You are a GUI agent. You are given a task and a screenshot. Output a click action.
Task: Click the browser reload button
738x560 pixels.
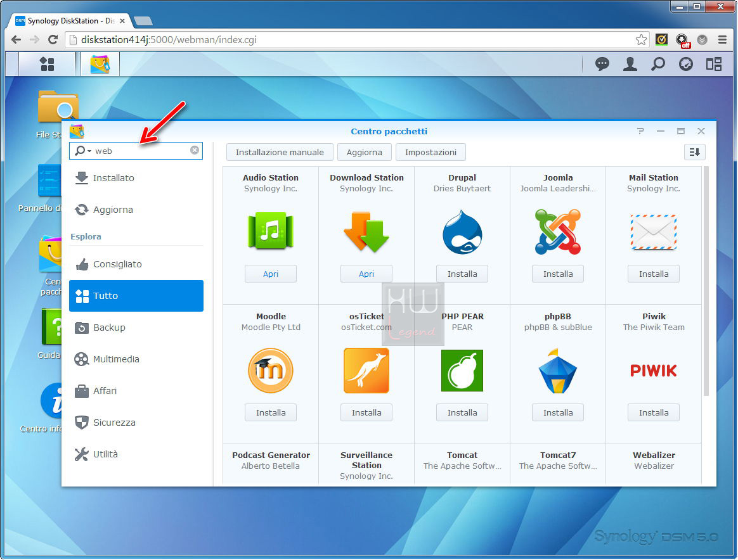[x=53, y=39]
